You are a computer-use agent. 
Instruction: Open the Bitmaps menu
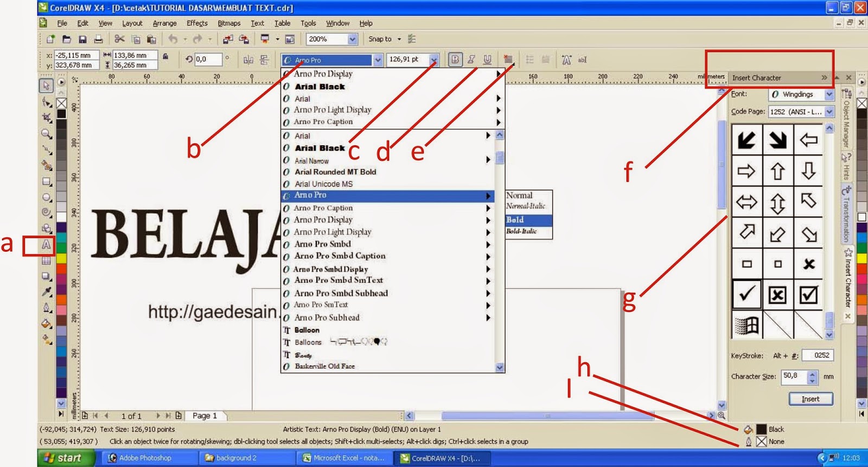tap(229, 23)
